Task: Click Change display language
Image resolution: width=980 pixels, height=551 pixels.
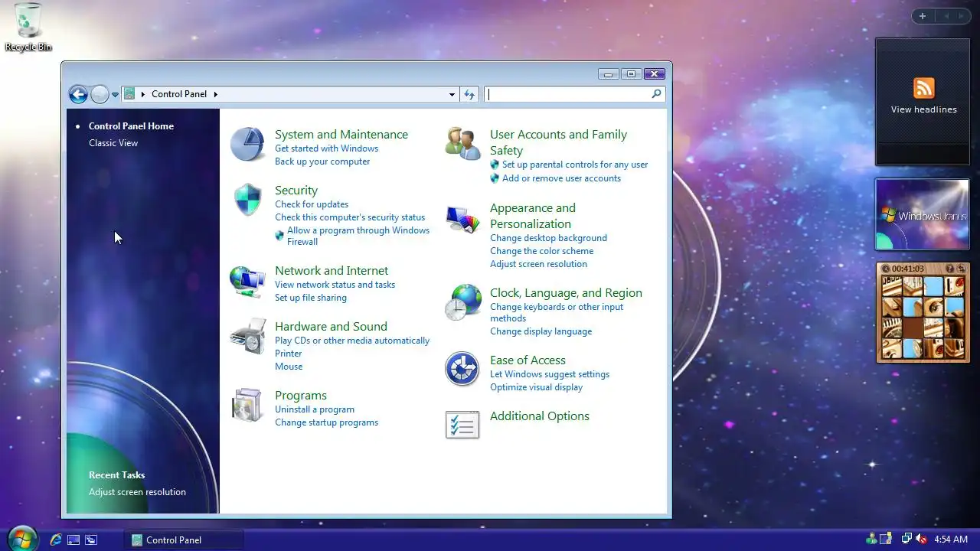Action: click(541, 331)
